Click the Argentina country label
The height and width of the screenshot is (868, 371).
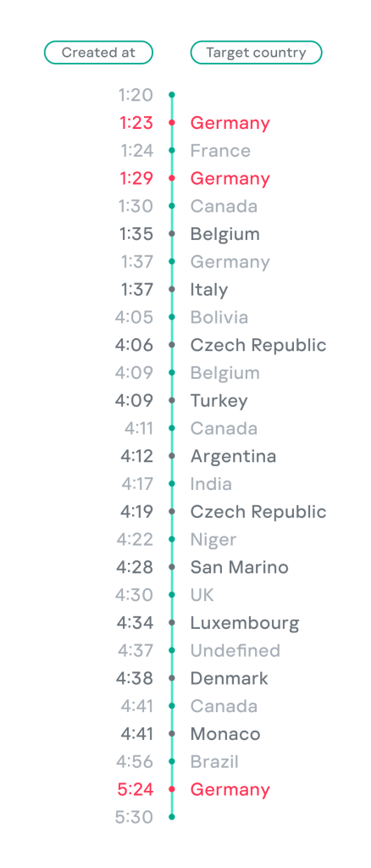click(x=233, y=456)
